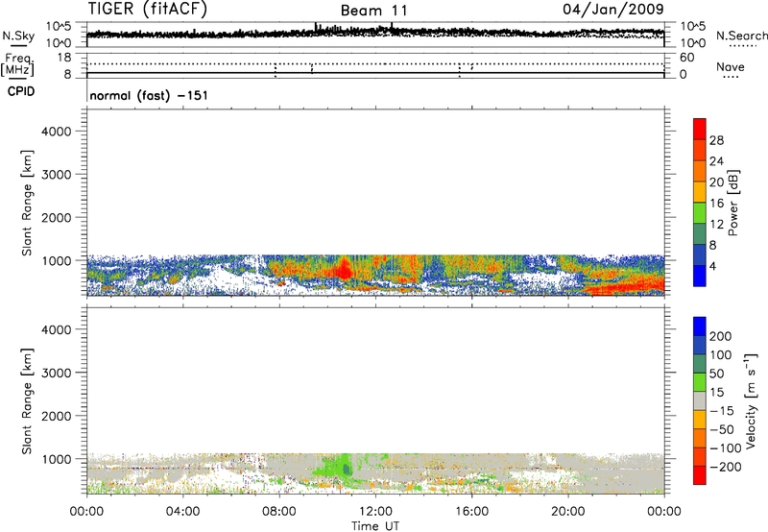Pick the blue top segment of Velocity colorbar
768x532 pixels.
coord(700,326)
